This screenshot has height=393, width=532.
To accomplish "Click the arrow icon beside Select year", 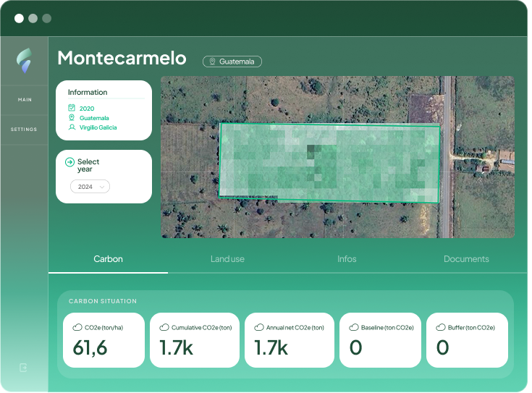I will [69, 162].
